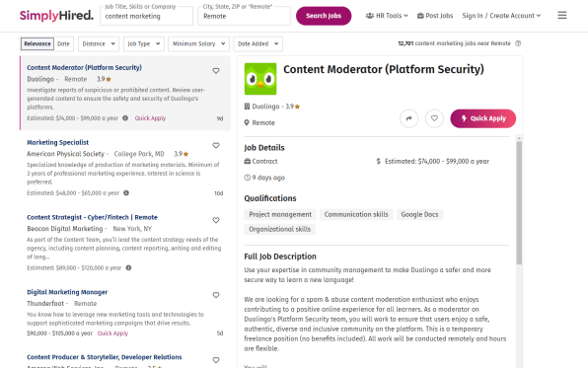Click 'Beacon Digital Marketing' company text
This screenshot has height=368, width=588.
point(64,229)
